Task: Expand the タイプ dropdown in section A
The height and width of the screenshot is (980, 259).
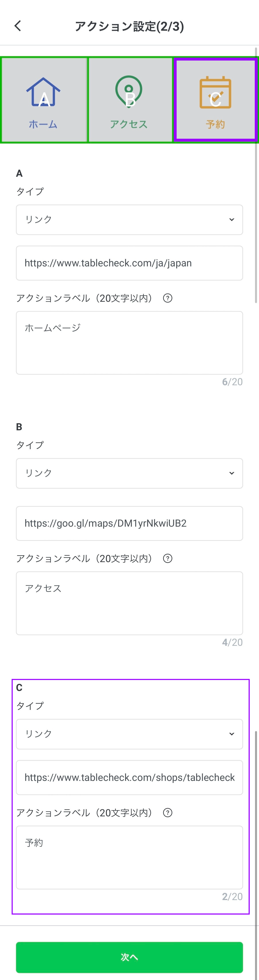Action: [x=129, y=219]
